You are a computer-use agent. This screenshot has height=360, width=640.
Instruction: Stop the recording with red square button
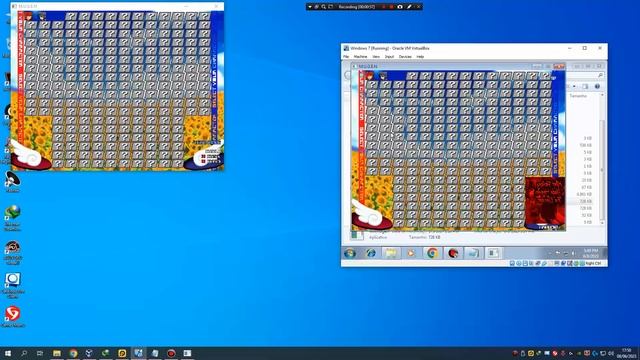(391, 7)
